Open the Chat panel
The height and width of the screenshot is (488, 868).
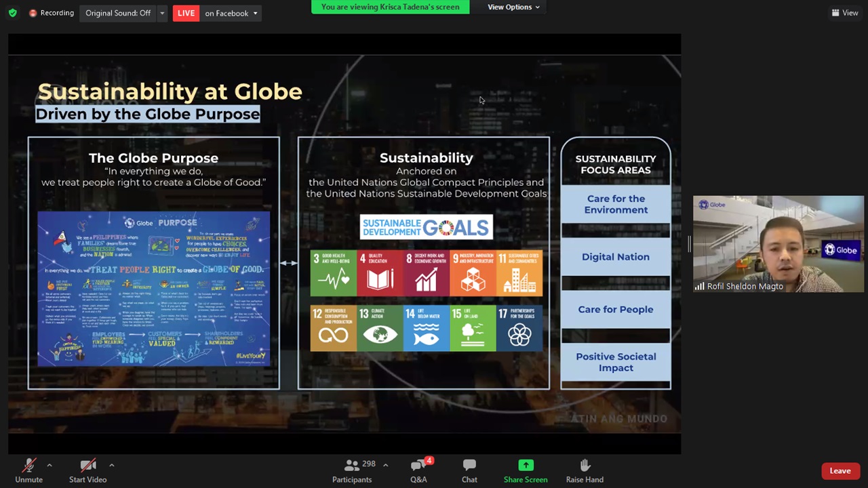(x=469, y=470)
